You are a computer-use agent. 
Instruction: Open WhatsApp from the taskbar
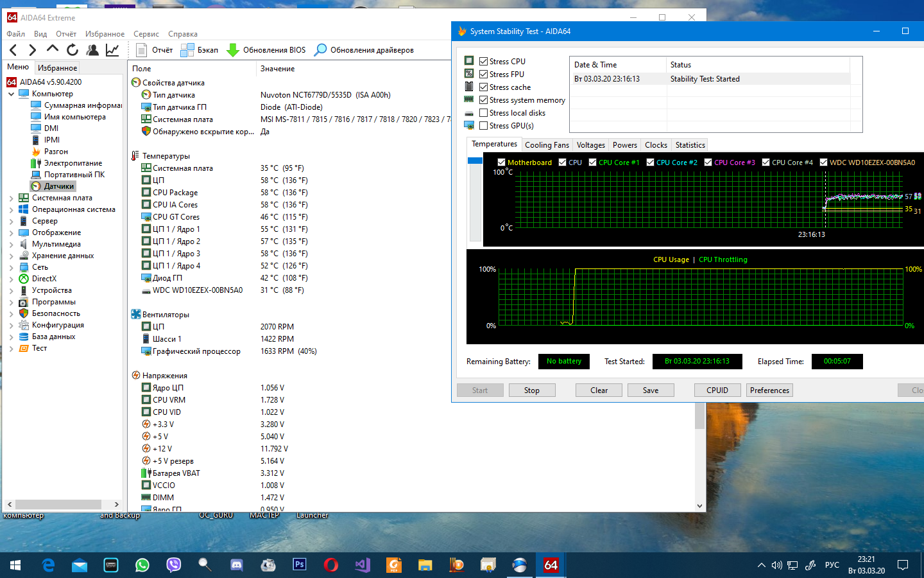point(142,565)
